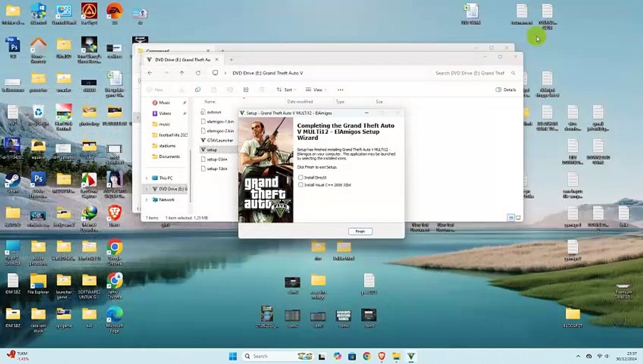Click the taskbar Search box
Screen dimensions: 643x364
click(277, 356)
